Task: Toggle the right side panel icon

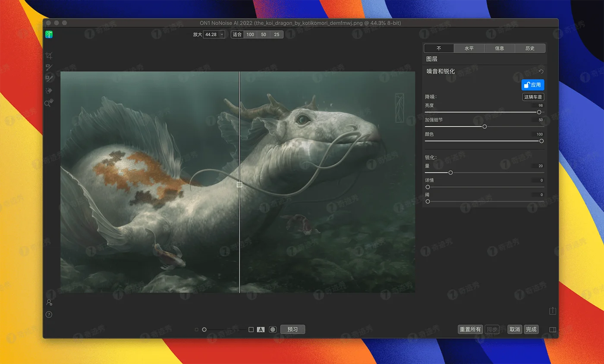Action: (x=553, y=329)
